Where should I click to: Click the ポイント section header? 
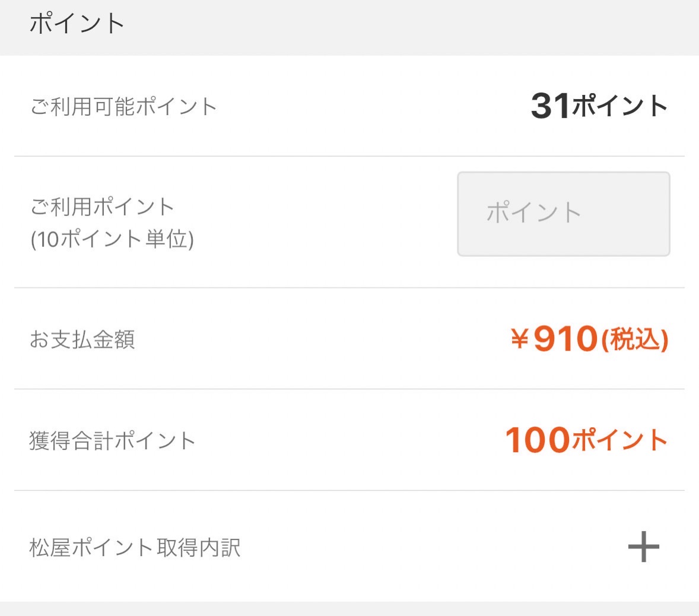(x=77, y=23)
